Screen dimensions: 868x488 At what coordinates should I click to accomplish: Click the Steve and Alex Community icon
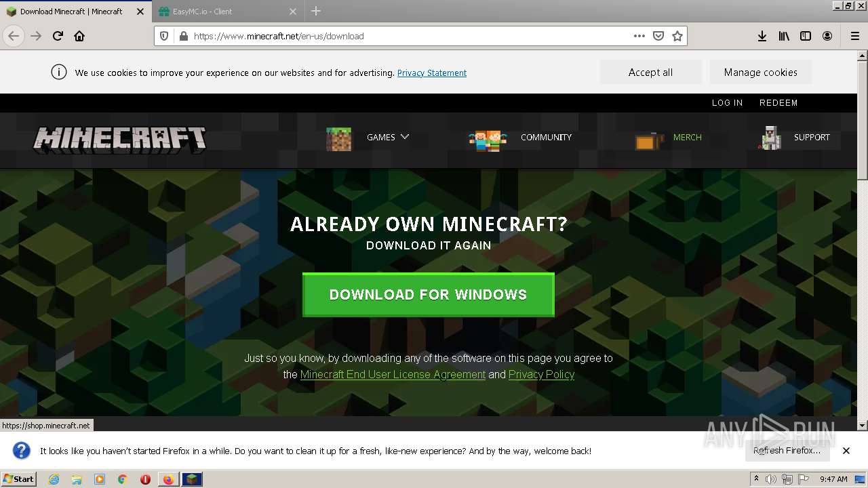(x=488, y=140)
